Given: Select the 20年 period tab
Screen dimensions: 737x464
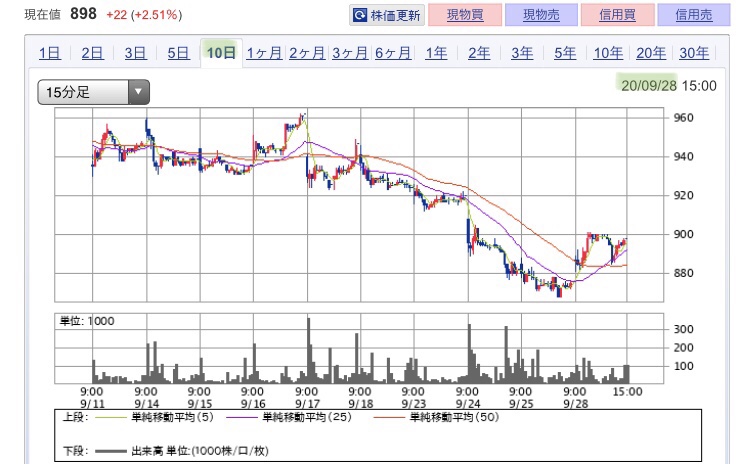Looking at the screenshot, I should click(x=651, y=53).
